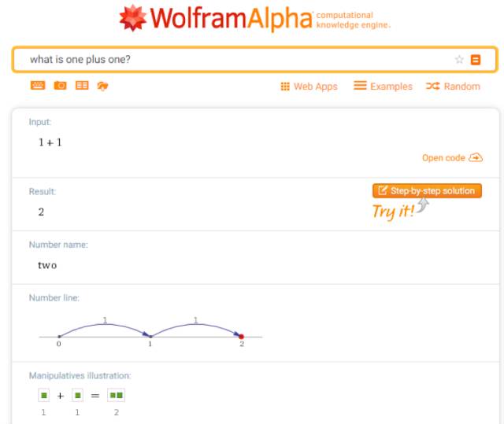Click the Random link
Screen dimensions: 504x424
tap(454, 86)
